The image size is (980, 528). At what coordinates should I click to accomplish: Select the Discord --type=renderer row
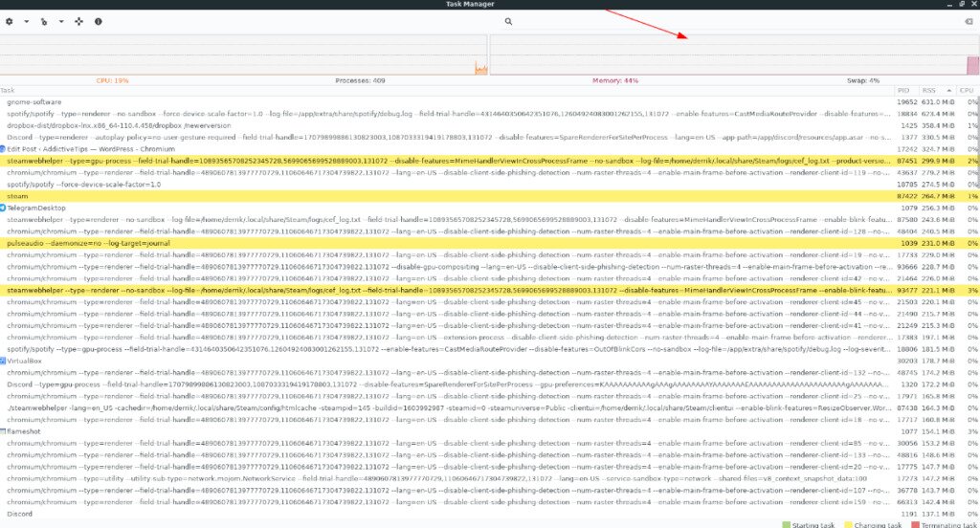coord(490,138)
